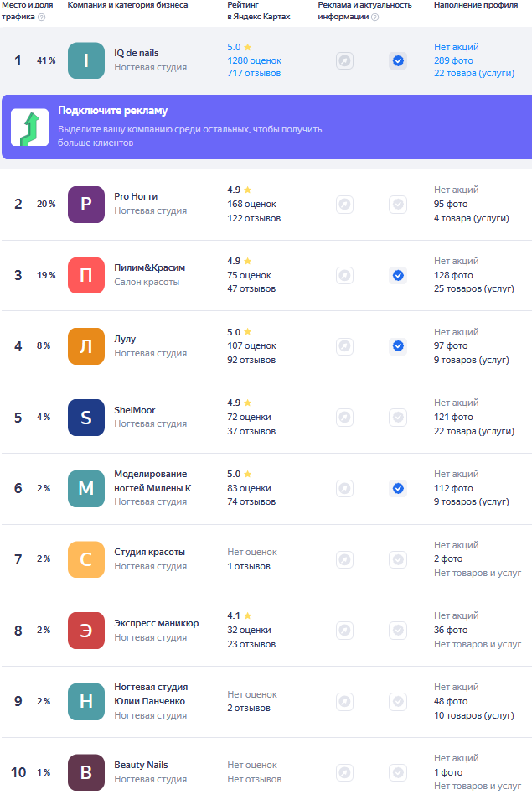
Task: Open the '717 отзывов' link
Action: pyautogui.click(x=254, y=74)
